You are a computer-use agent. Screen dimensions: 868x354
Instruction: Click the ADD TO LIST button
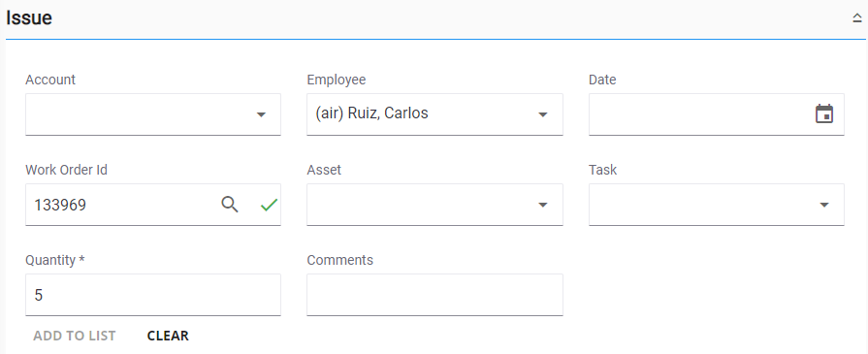pyautogui.click(x=74, y=336)
